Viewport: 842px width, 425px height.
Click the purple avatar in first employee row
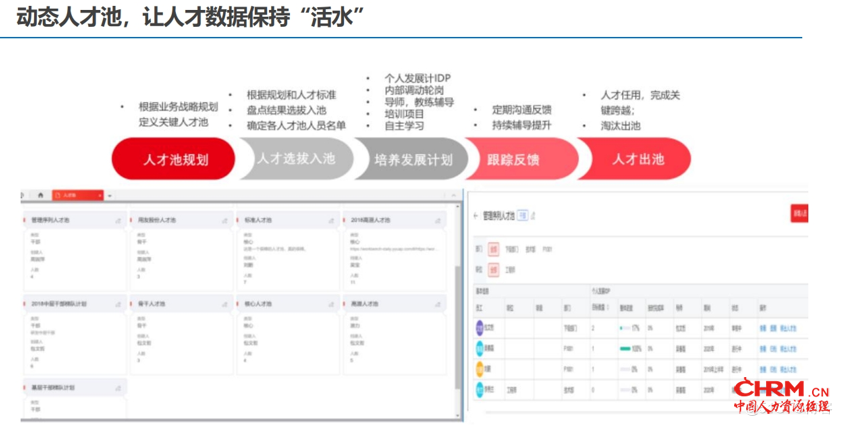(x=479, y=327)
